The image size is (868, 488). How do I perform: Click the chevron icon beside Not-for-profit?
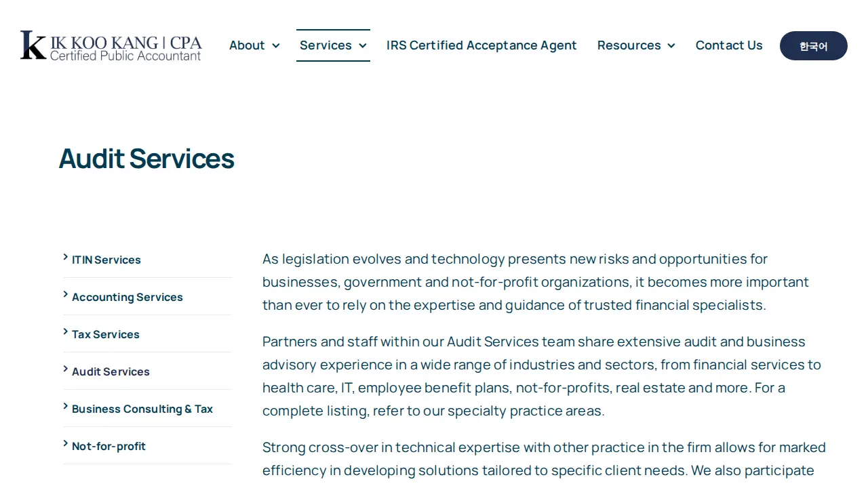[66, 443]
